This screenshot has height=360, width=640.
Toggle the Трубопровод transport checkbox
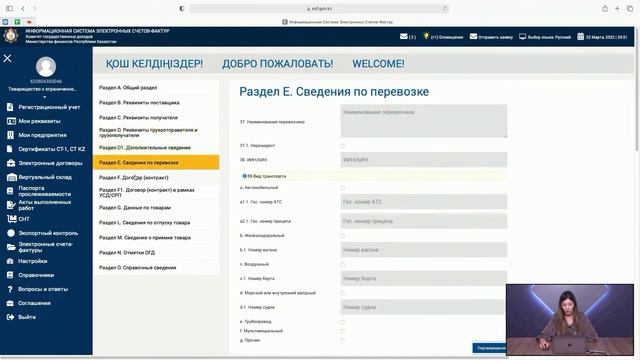click(342, 322)
